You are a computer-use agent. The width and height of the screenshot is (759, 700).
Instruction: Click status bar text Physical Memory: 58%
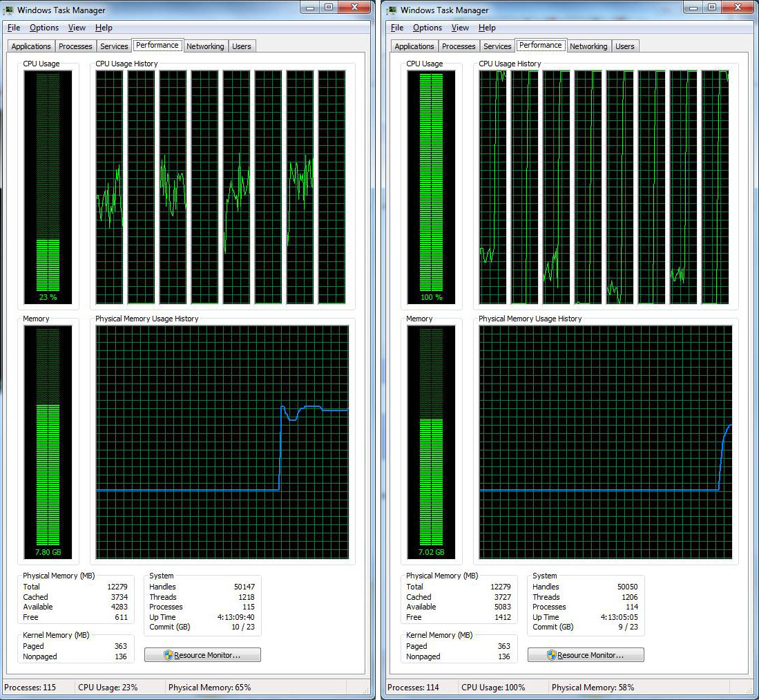[593, 688]
